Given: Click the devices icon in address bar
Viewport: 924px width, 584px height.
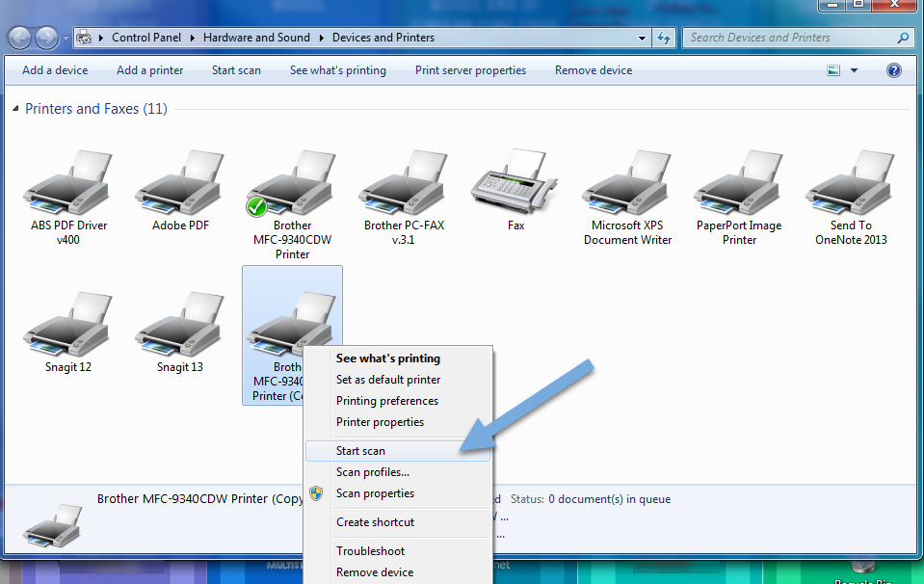Looking at the screenshot, I should 84,38.
